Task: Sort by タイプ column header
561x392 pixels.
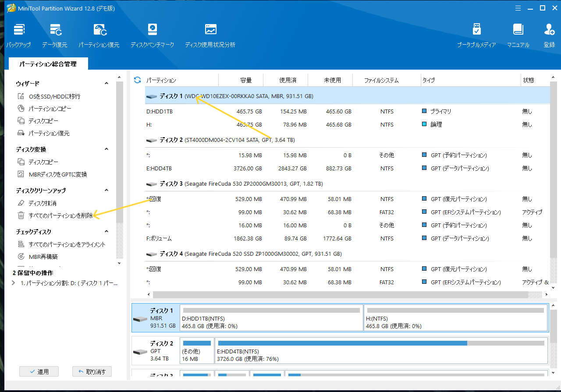Action: [x=470, y=80]
